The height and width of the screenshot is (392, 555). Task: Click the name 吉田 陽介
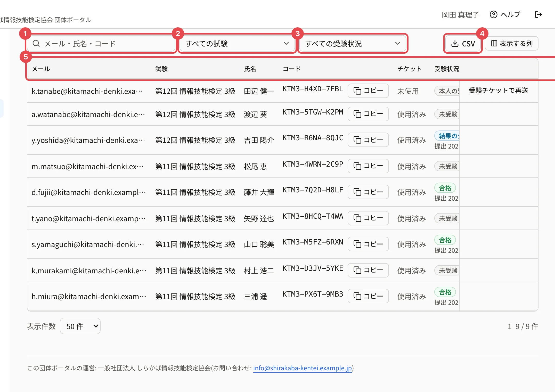point(259,140)
